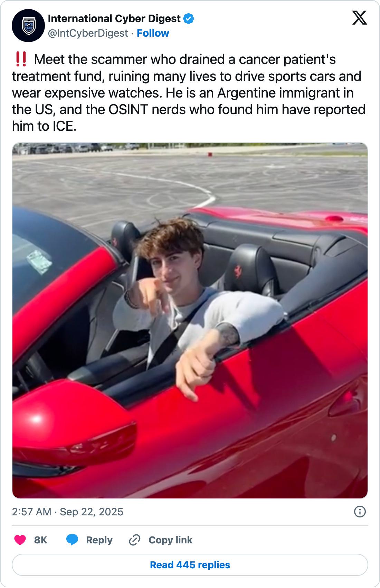The image size is (380, 588).
Task: Click the Copy link label
Action: 170,540
